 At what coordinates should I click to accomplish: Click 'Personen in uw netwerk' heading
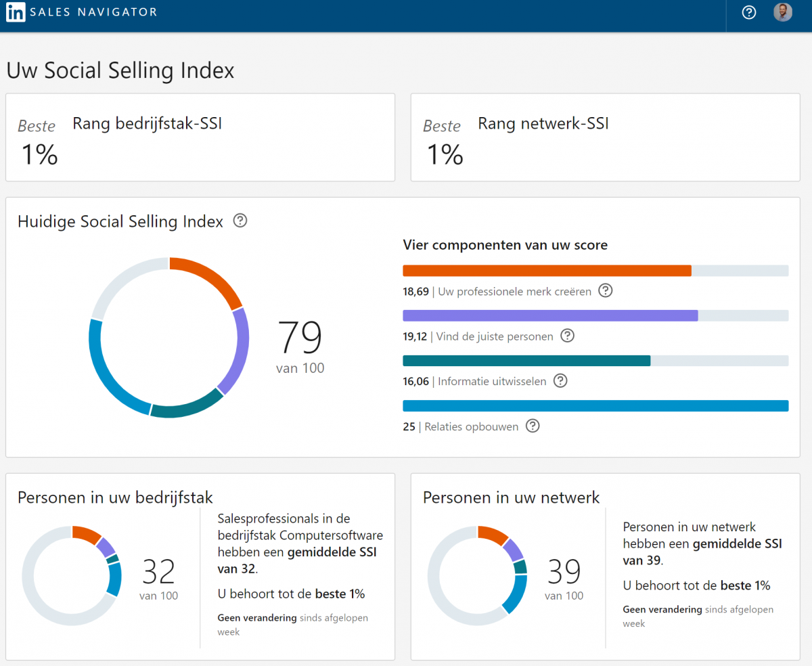tap(512, 498)
